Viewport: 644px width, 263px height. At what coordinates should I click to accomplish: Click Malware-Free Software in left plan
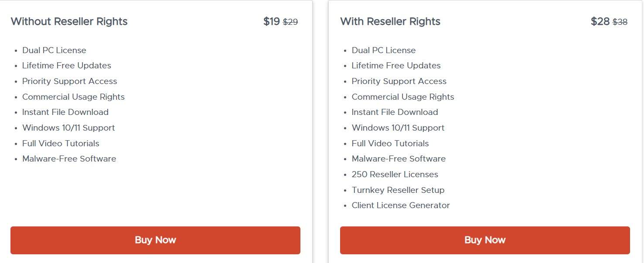point(69,158)
